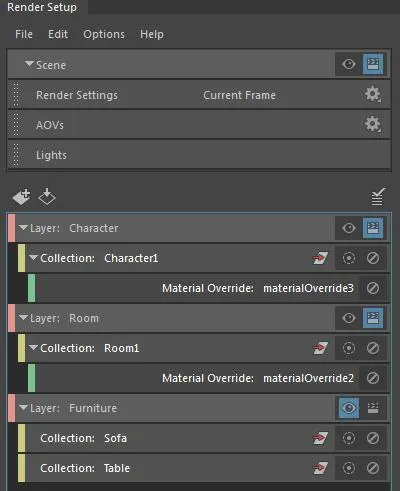Collapse the Character layer
The image size is (400, 491).
[23, 228]
